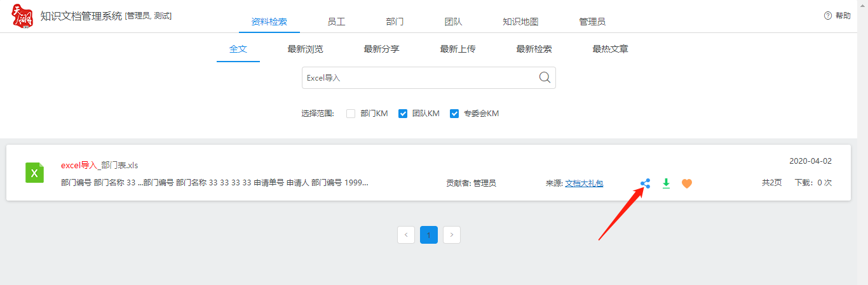Open the 文档大礼包 source link
Image resolution: width=868 pixels, height=285 pixels.
point(584,183)
